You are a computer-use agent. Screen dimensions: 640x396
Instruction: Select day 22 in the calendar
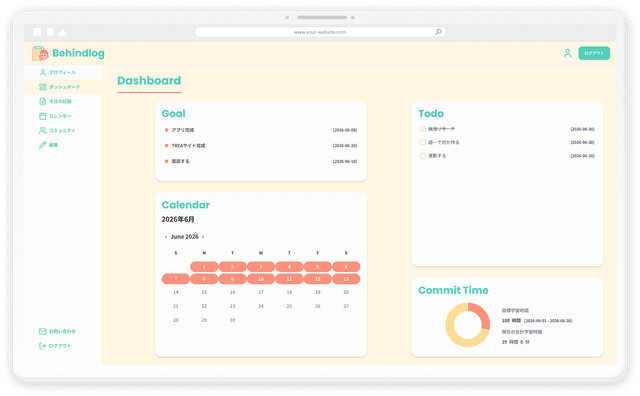tap(204, 306)
